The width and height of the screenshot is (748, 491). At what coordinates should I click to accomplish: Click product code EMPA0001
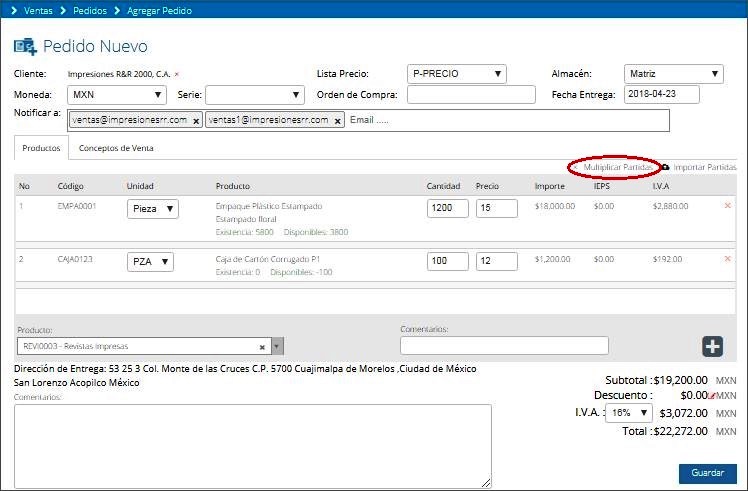(77, 206)
